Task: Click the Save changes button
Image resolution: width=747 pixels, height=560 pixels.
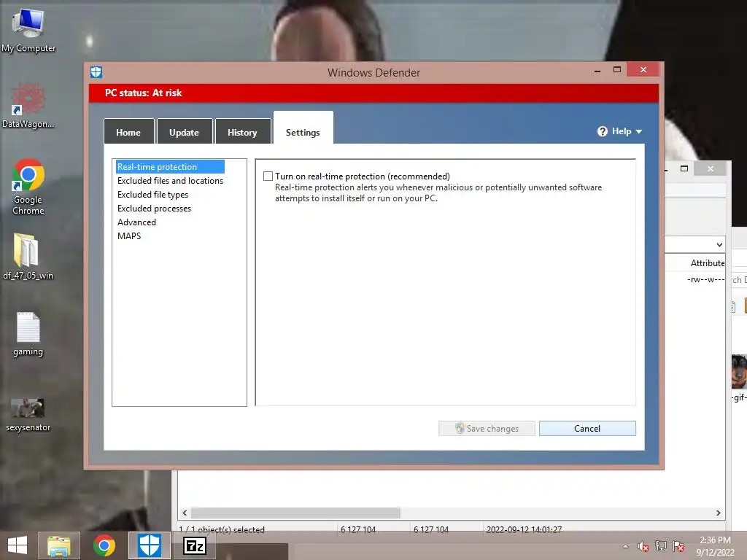Action: point(487,428)
